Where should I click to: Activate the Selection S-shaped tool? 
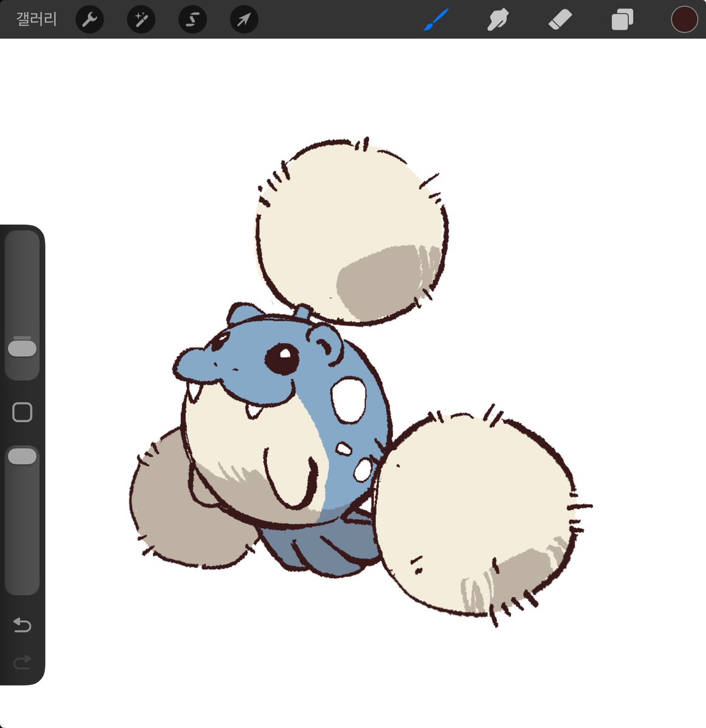click(192, 20)
